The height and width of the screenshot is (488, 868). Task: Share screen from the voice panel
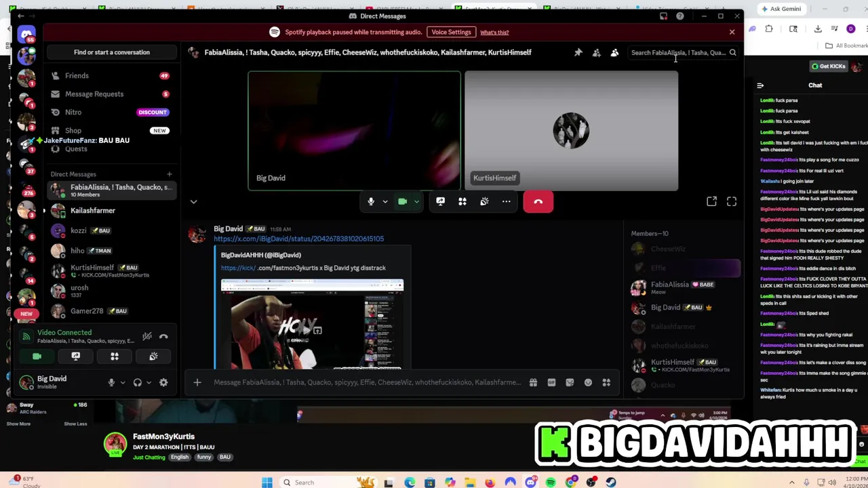[75, 357]
